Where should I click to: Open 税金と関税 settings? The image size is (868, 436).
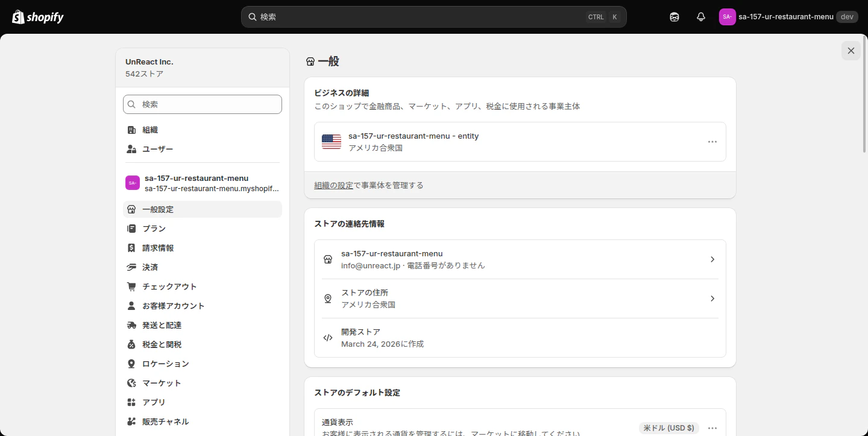tap(203, 344)
